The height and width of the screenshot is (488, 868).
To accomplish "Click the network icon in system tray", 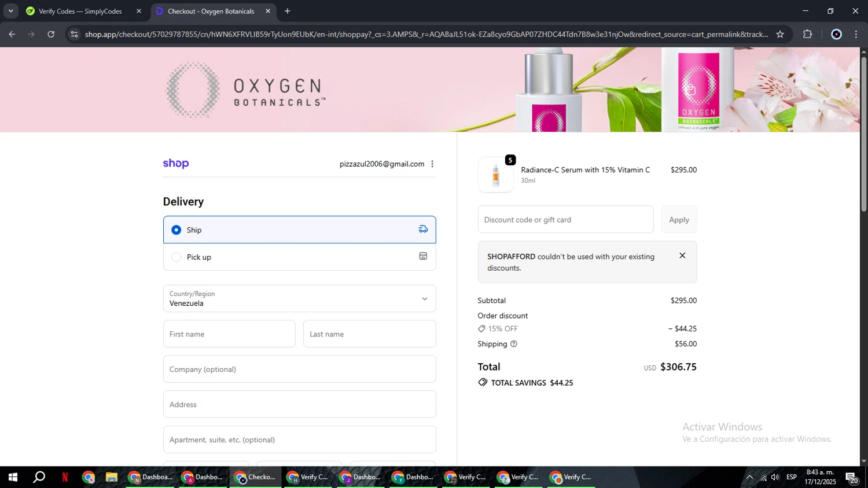I will pos(763,477).
